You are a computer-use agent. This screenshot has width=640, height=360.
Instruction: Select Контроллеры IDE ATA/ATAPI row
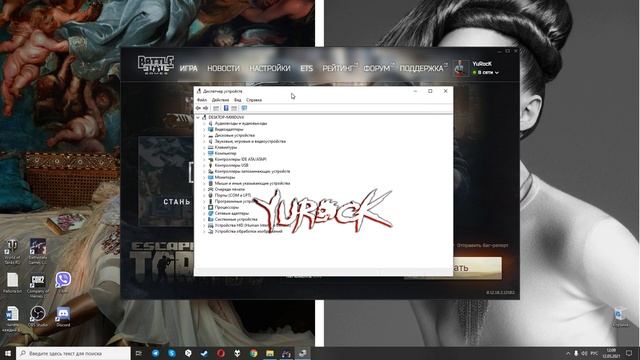tap(237, 160)
